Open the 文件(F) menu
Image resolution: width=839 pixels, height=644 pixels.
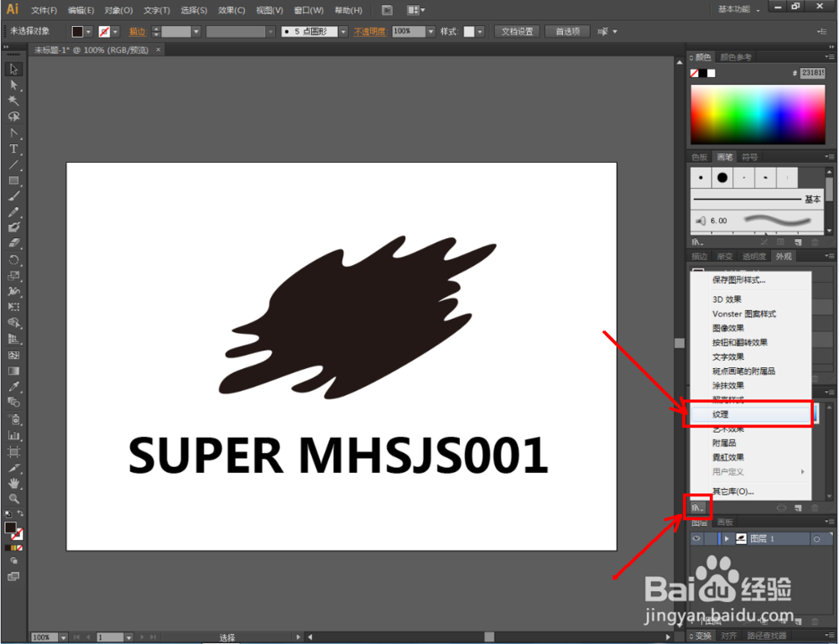44,10
